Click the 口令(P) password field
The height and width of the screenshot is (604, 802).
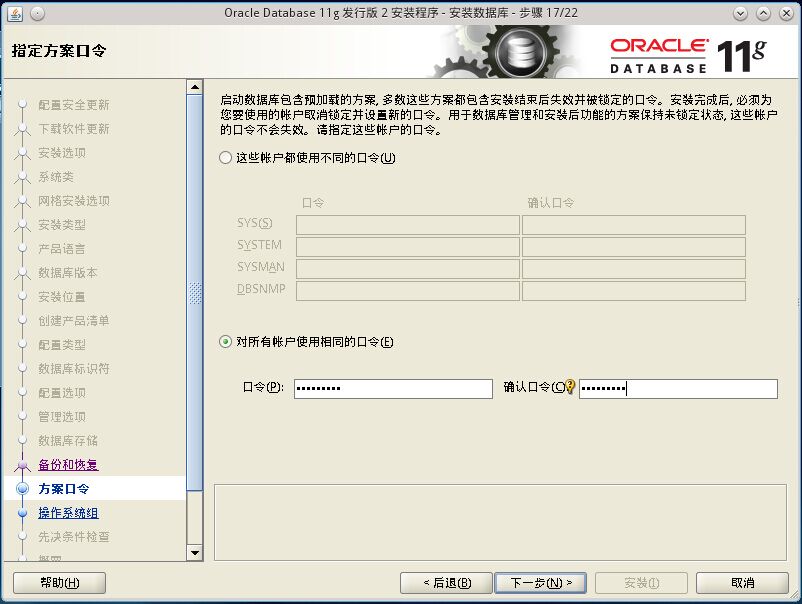click(x=393, y=389)
